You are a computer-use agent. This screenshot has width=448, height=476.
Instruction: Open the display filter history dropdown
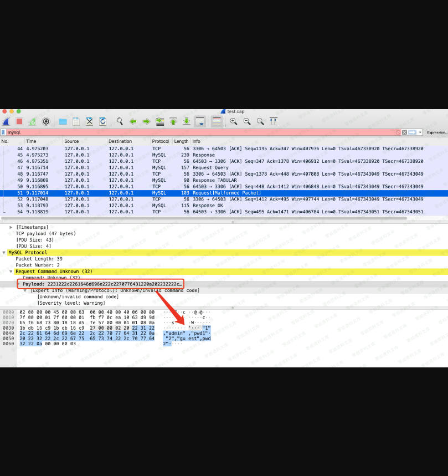pyautogui.click(x=420, y=132)
